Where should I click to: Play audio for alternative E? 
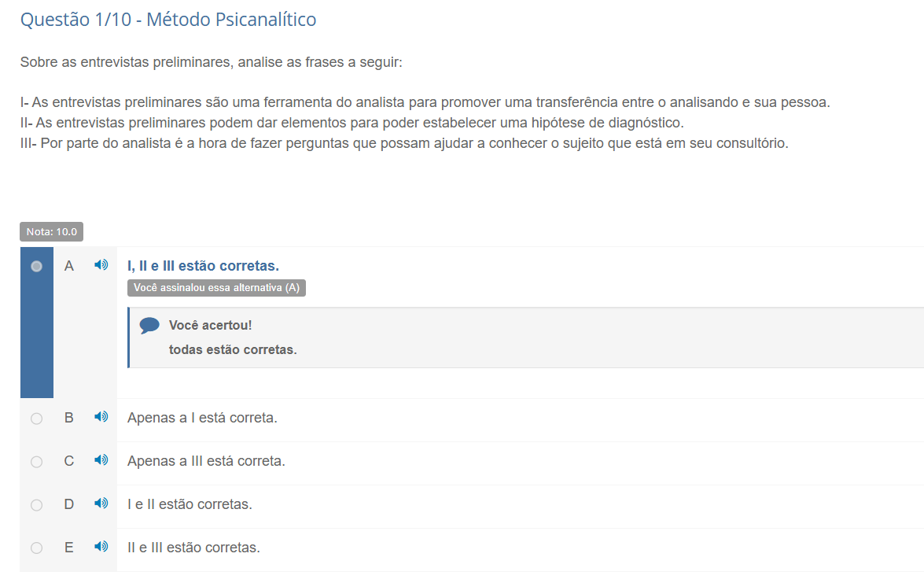point(101,547)
